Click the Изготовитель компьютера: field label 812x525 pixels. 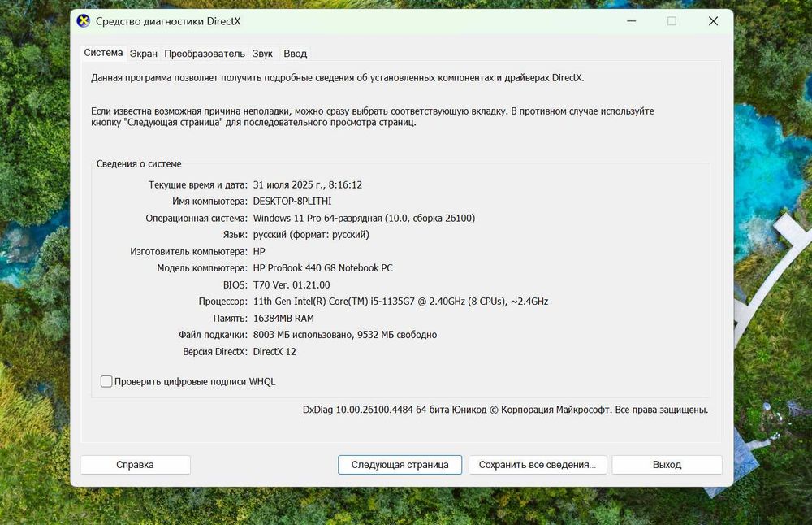[188, 251]
